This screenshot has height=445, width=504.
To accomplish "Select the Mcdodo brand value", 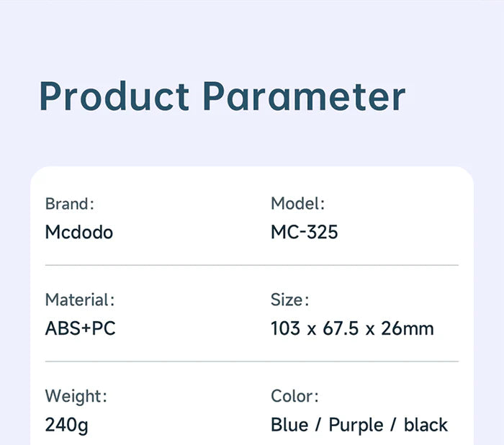I will click(x=78, y=233).
